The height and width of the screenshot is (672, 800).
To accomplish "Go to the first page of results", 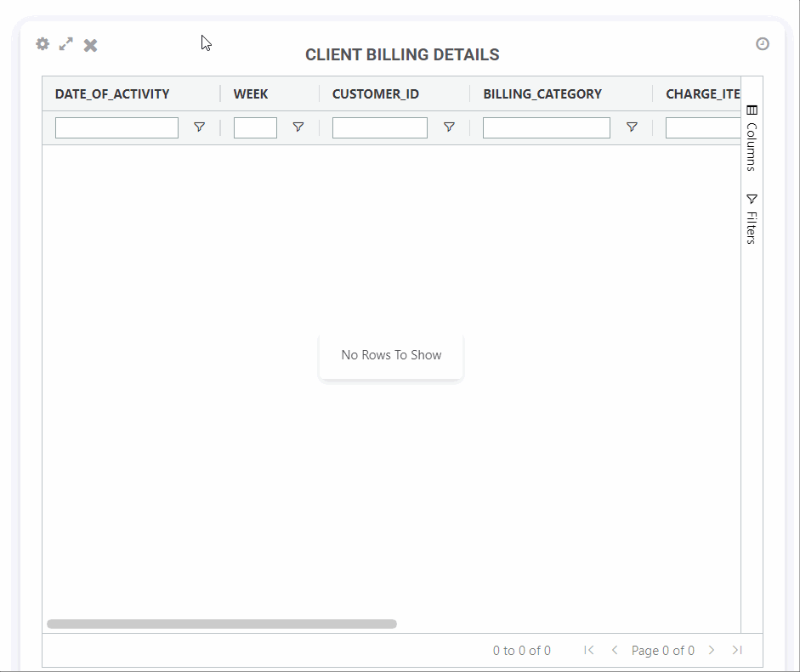I will coord(589,650).
